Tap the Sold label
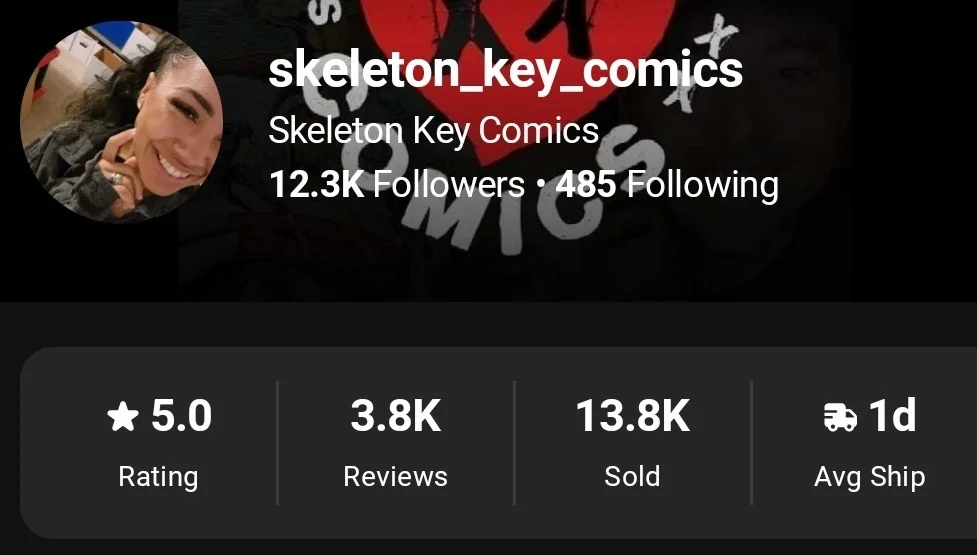 point(632,477)
